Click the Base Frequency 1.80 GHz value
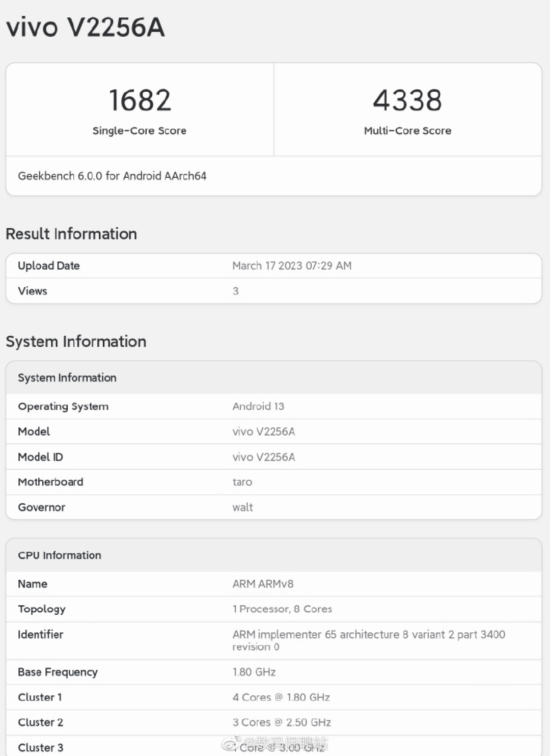This screenshot has height=756, width=550. point(254,672)
